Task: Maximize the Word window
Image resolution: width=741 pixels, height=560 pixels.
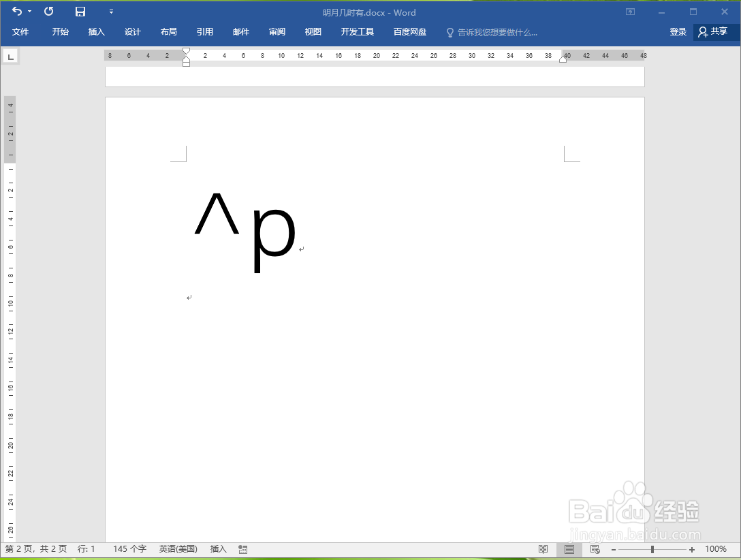Action: pyautogui.click(x=693, y=12)
